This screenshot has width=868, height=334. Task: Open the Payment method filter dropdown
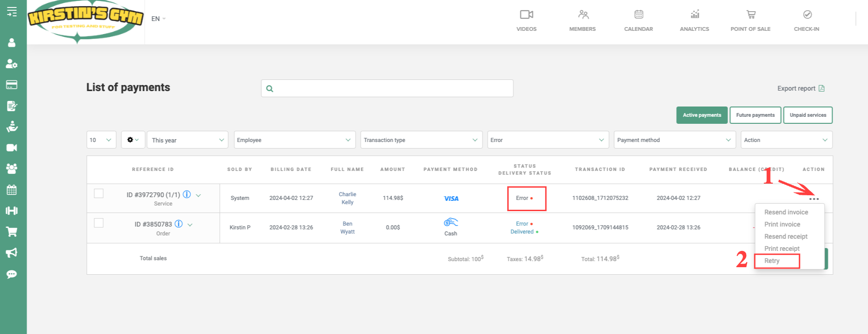(674, 140)
